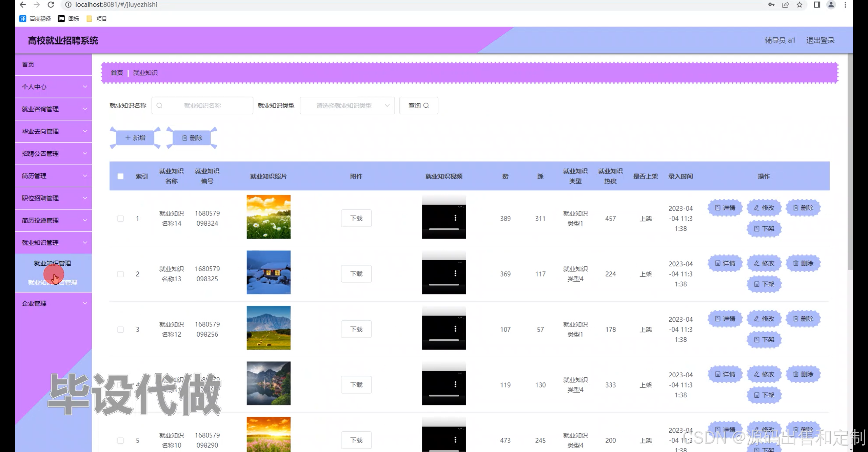868x452 pixels.
Task: Click the 查询 search button
Action: click(x=418, y=106)
